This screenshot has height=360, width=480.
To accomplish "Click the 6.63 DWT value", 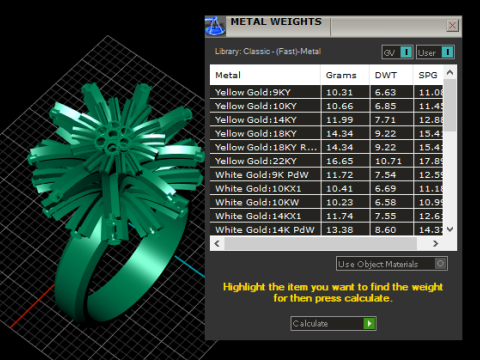I will [385, 92].
